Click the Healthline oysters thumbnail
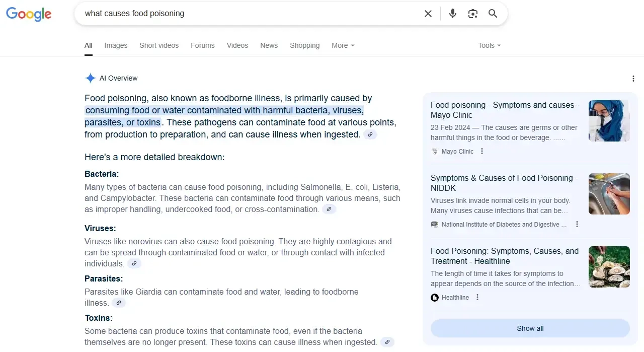 (609, 267)
